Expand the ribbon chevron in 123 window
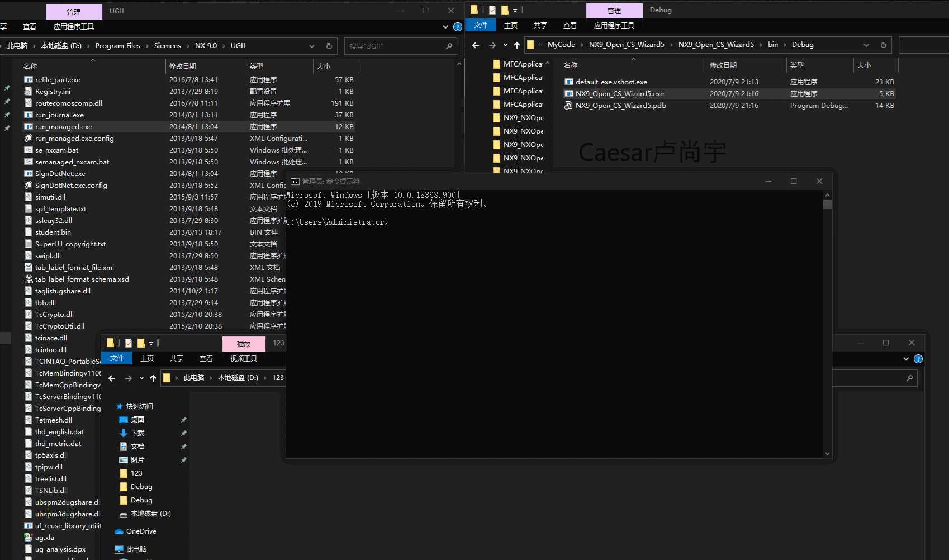949x560 pixels. (x=906, y=359)
